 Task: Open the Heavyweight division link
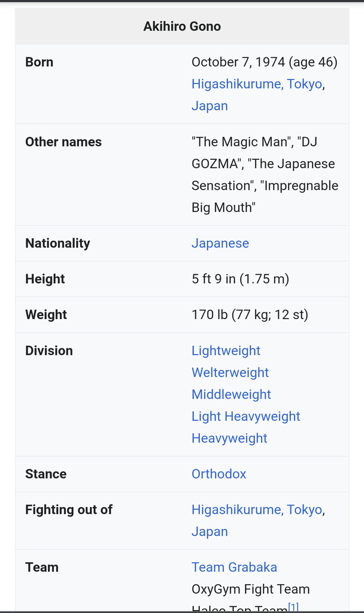(229, 438)
